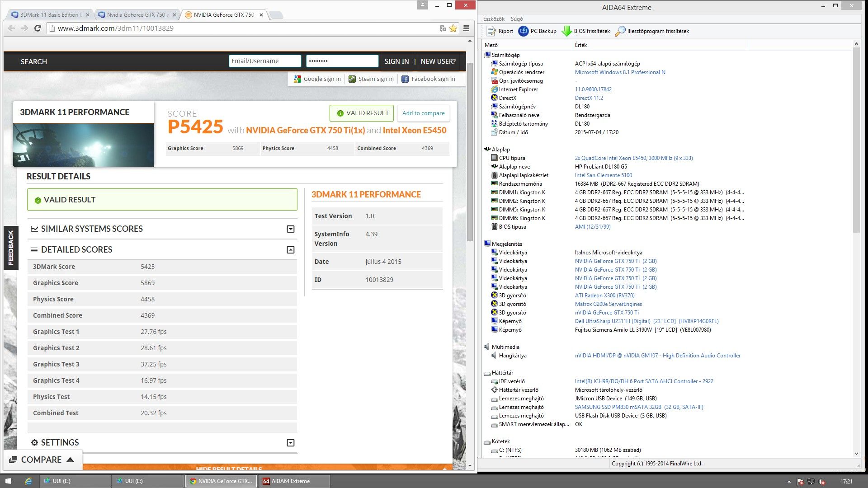868x488 pixels.
Task: Click BIOS frissítések green arrow icon
Action: click(566, 31)
